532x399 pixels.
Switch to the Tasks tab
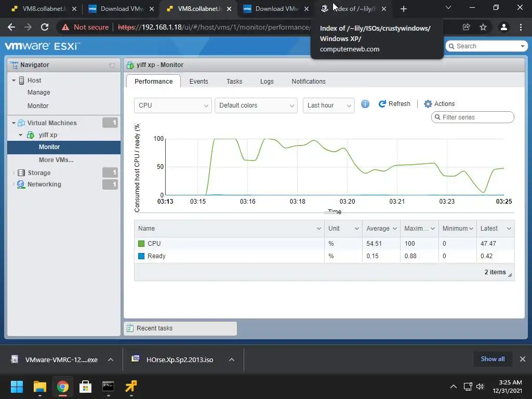point(234,82)
